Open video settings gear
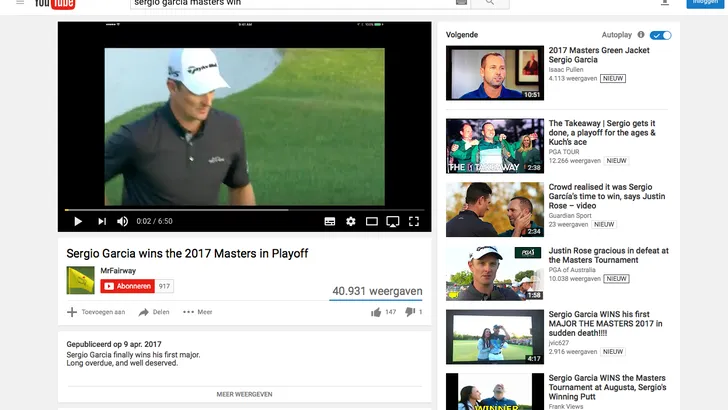728x410 pixels. [x=350, y=221]
